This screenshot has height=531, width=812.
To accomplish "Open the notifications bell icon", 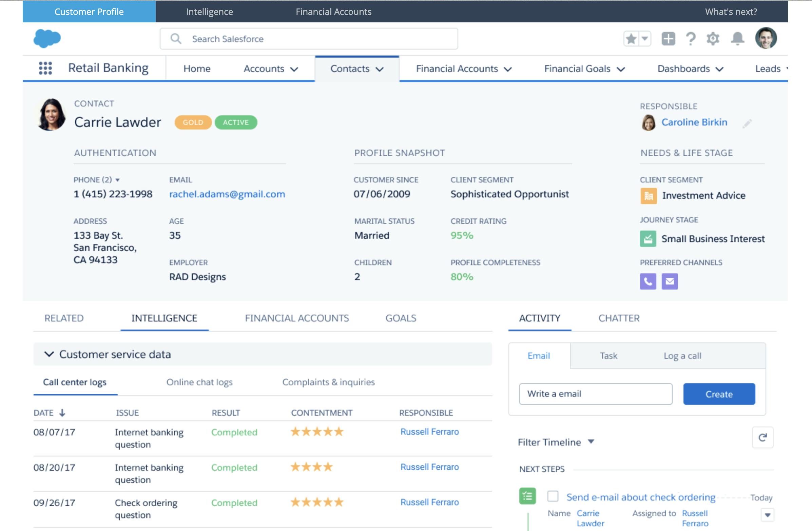I will coord(737,39).
